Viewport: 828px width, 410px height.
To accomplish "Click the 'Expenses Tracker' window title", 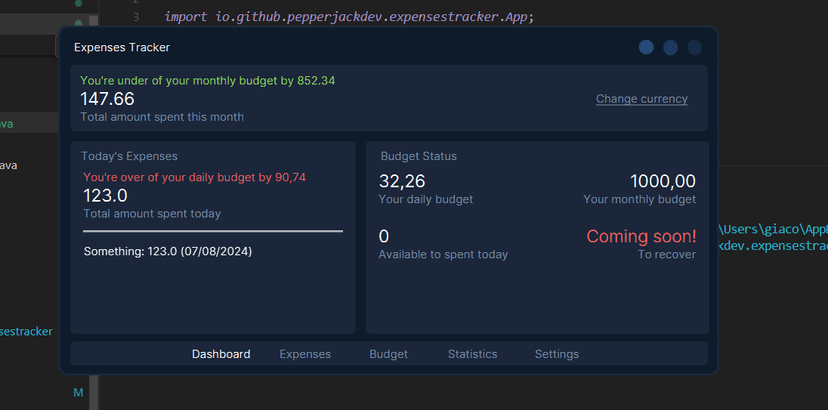I will (121, 47).
